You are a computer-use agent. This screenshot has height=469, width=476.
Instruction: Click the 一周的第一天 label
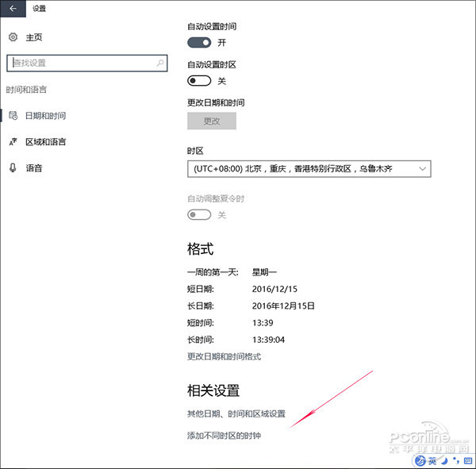pos(213,272)
